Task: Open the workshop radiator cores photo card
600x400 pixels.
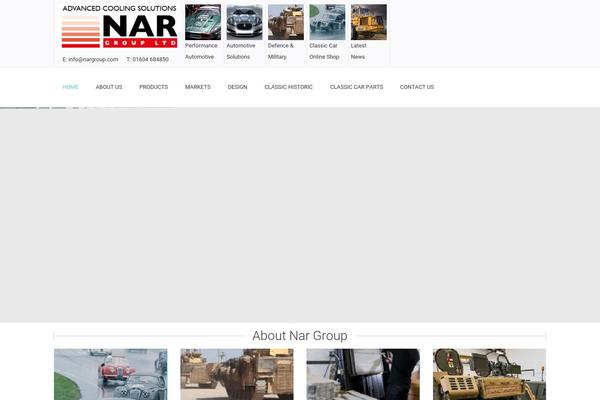Action: [x=363, y=374]
